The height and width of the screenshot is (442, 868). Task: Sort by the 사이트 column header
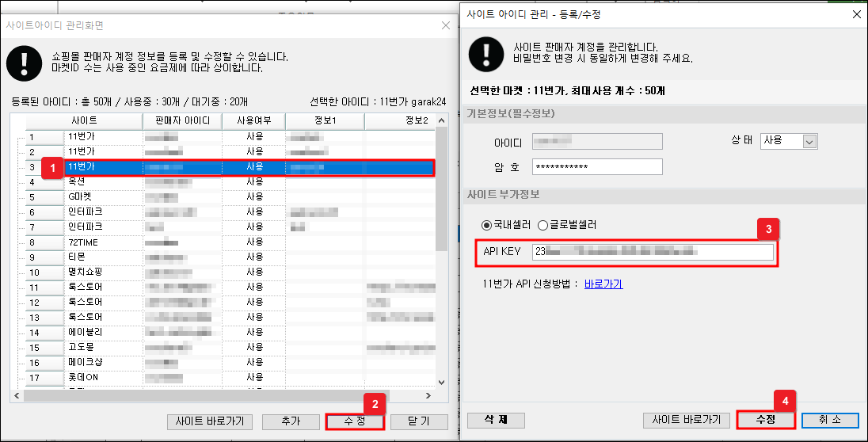(84, 120)
